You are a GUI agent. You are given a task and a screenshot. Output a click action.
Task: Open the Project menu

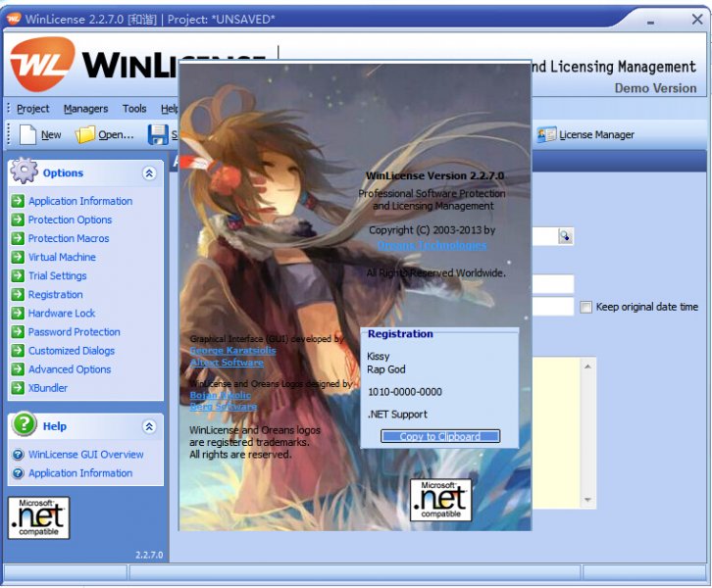(32, 109)
